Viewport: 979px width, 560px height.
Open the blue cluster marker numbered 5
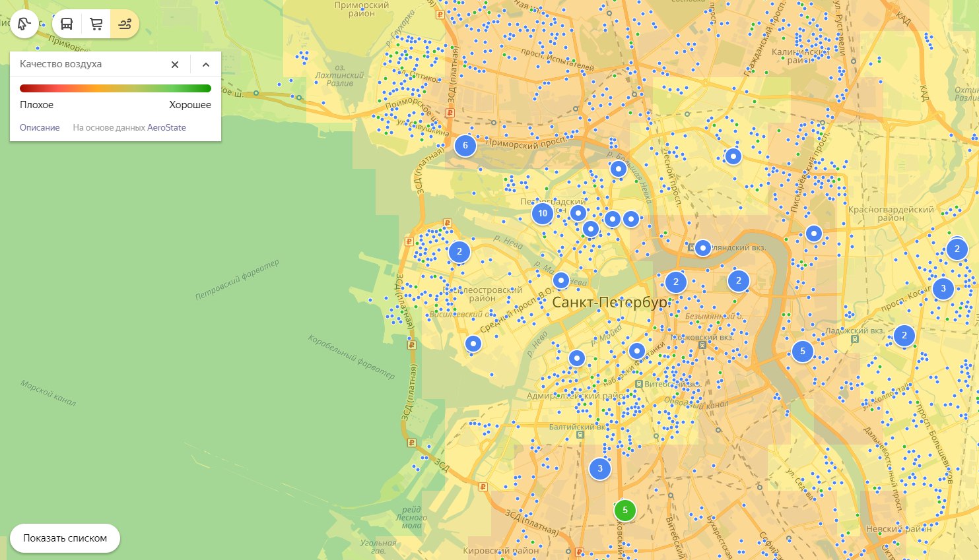pyautogui.click(x=803, y=352)
